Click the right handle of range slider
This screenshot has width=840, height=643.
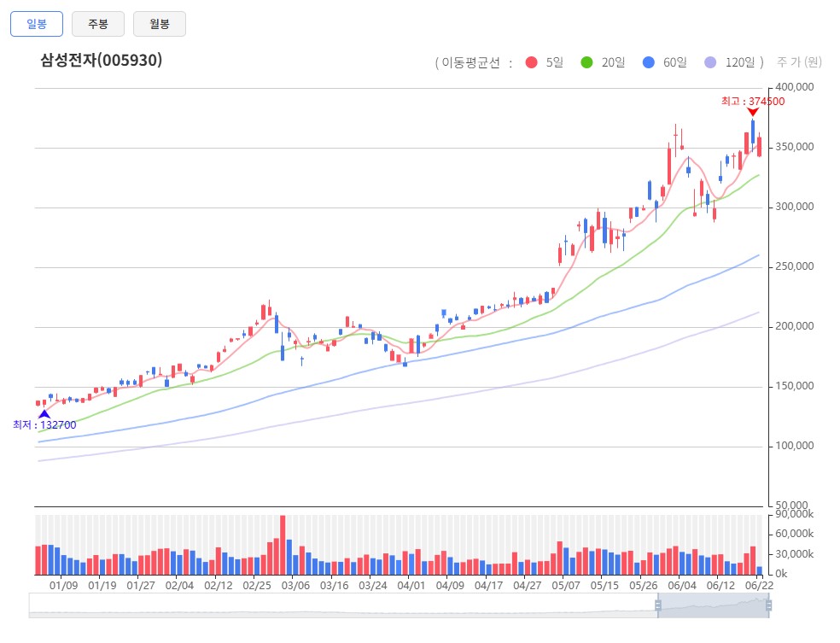[x=769, y=605]
